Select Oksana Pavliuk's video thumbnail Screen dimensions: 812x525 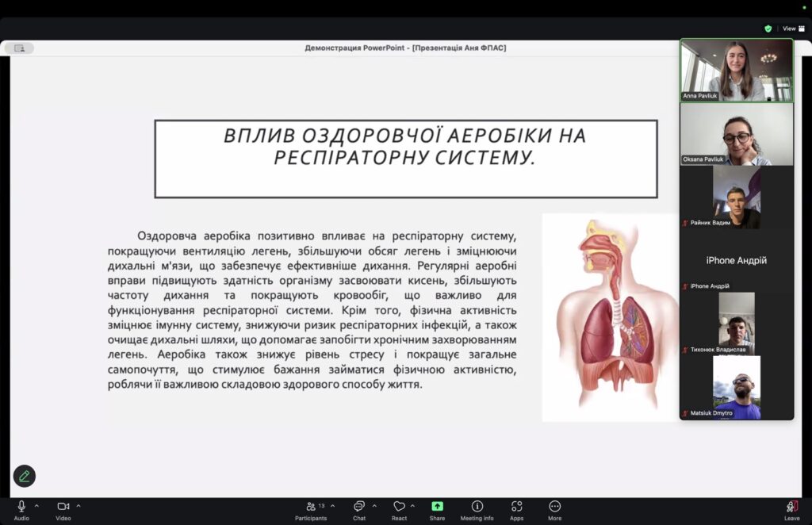[x=737, y=134]
